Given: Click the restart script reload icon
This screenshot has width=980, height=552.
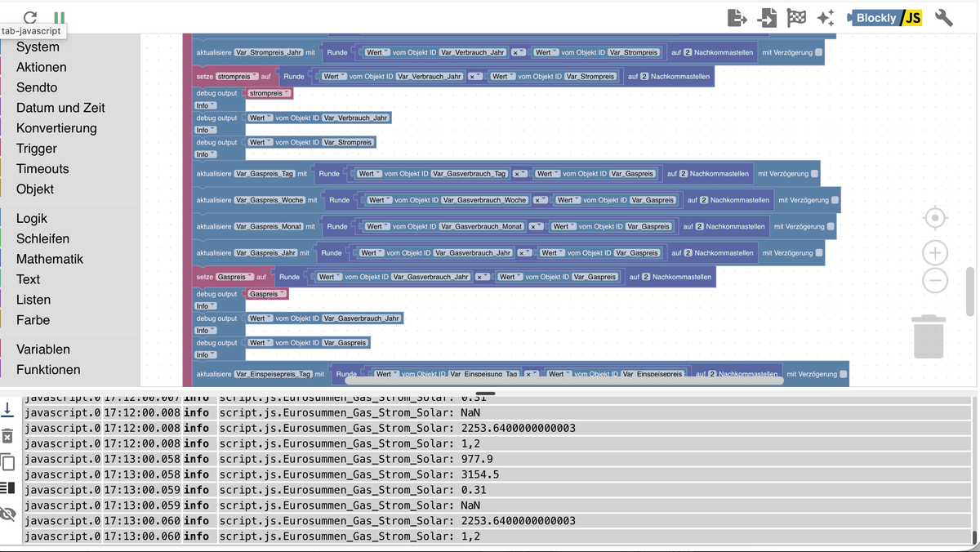Looking at the screenshot, I should point(30,17).
